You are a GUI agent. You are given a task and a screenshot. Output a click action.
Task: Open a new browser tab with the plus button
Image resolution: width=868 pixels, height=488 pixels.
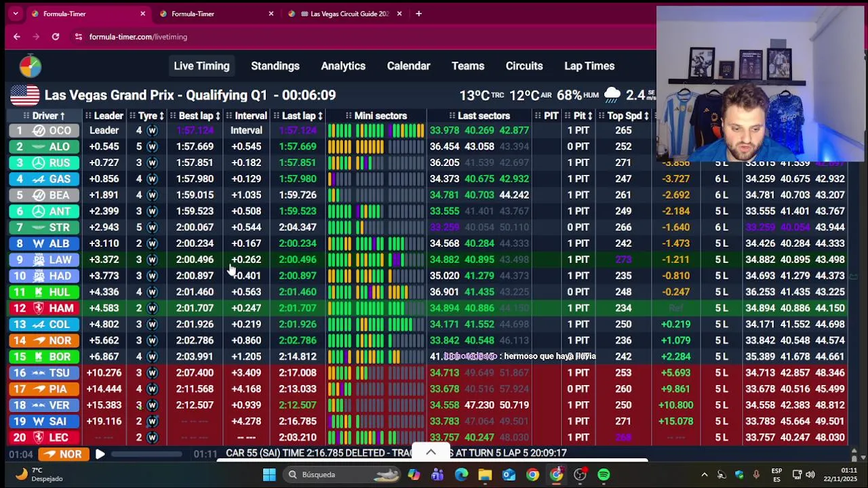pyautogui.click(x=418, y=14)
